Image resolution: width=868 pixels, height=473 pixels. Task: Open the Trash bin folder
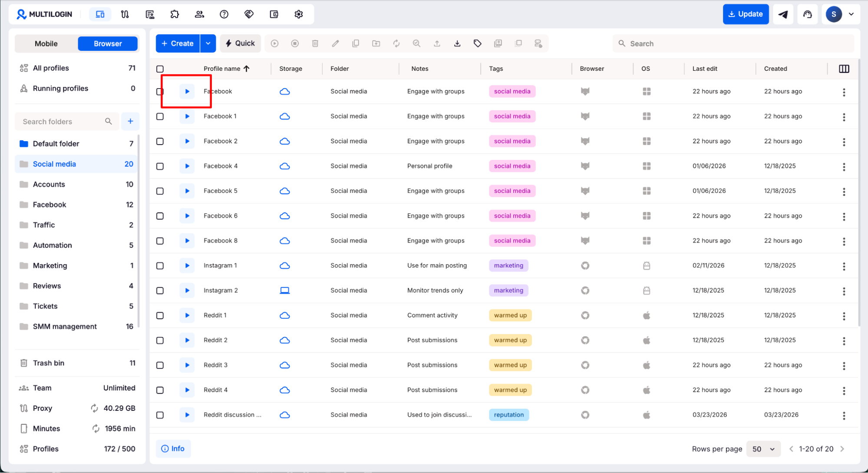49,363
